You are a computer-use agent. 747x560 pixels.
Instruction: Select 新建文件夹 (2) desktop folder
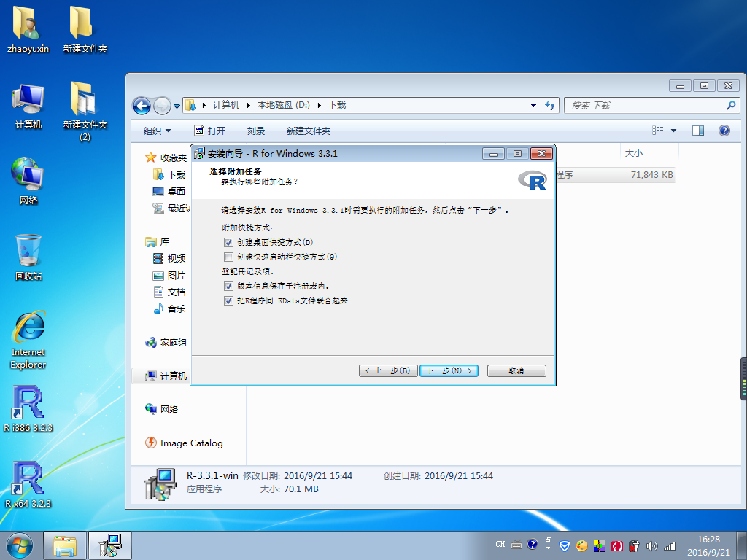tap(85, 112)
